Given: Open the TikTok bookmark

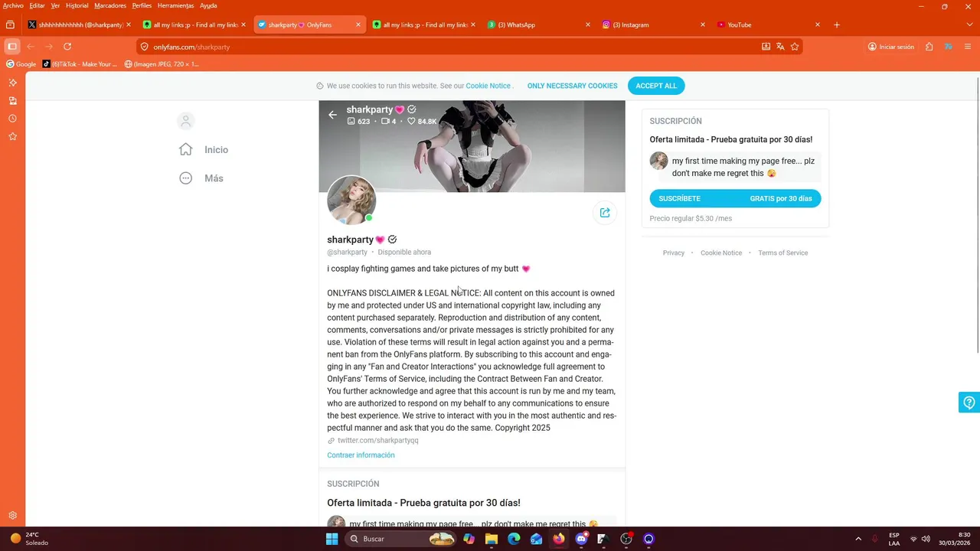Looking at the screenshot, I should (x=80, y=64).
